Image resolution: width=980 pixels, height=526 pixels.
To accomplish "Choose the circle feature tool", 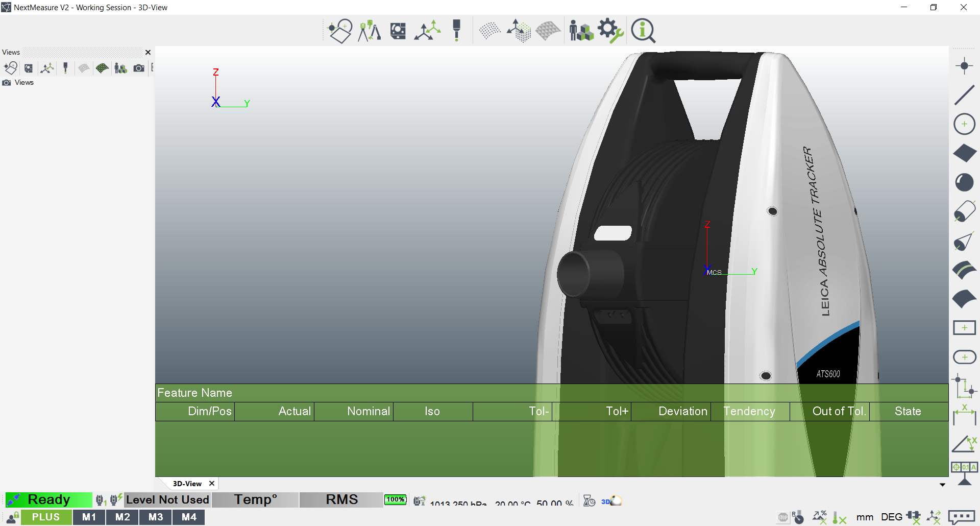I will pyautogui.click(x=964, y=124).
